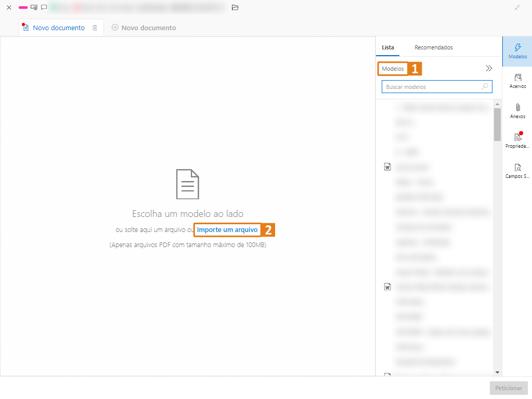Click the model list scroll down arrow
Screen dimensions: 532x399
(x=497, y=372)
